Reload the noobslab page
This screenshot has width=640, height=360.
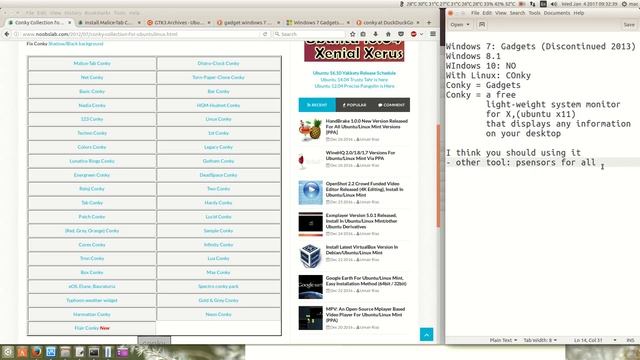click(265, 34)
